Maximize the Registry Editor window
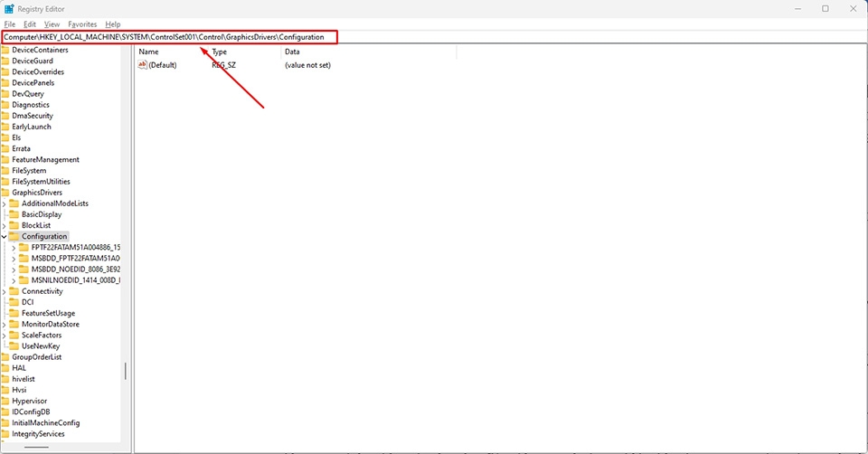Screen dimensions: 868x454 [826, 9]
